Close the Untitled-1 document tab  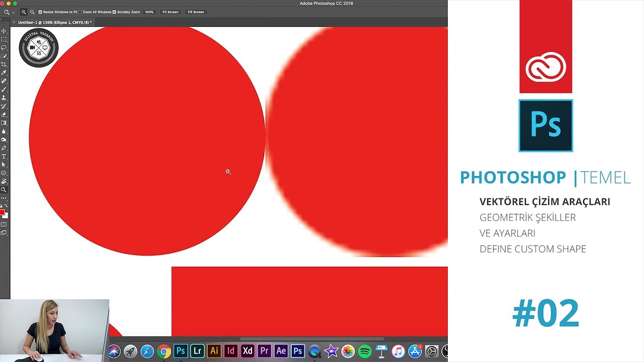click(14, 22)
